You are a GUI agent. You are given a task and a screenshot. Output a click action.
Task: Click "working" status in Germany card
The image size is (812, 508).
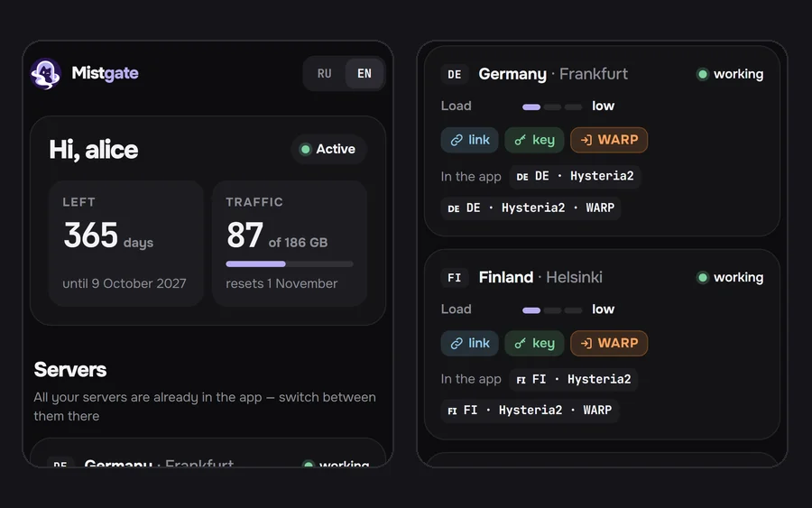(x=738, y=74)
